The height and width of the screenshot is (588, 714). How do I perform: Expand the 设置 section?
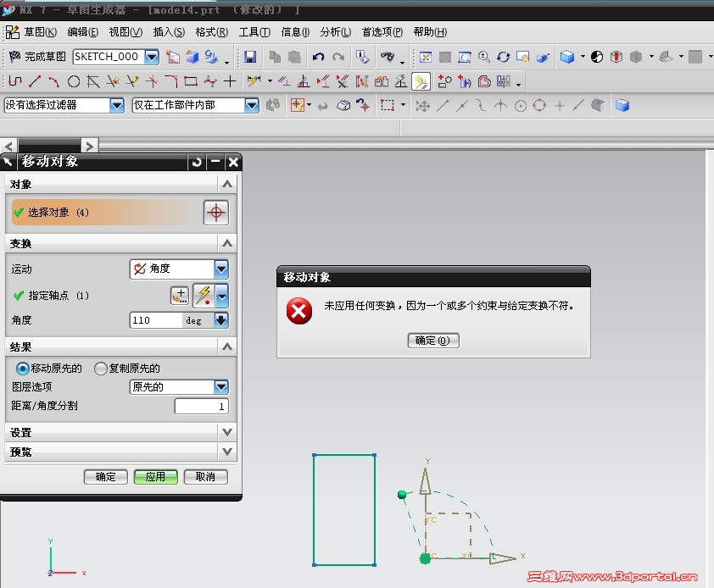(227, 432)
